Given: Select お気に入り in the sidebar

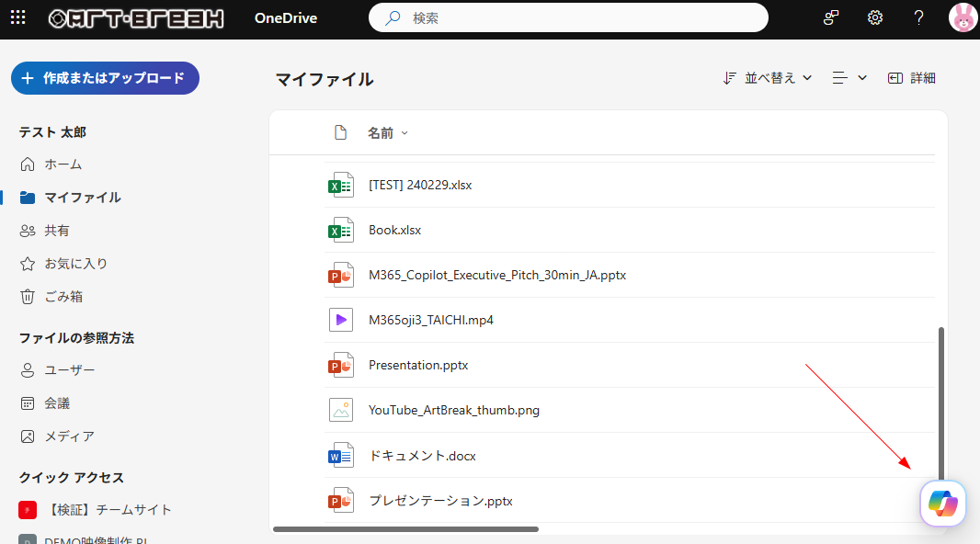Looking at the screenshot, I should point(75,264).
